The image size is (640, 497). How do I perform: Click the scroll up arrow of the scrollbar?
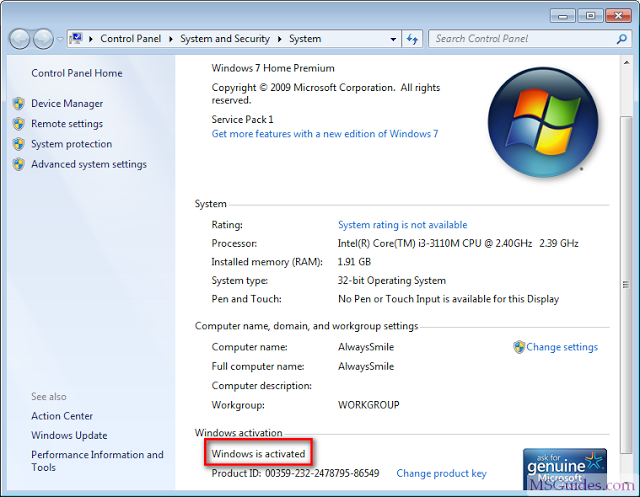[627, 62]
